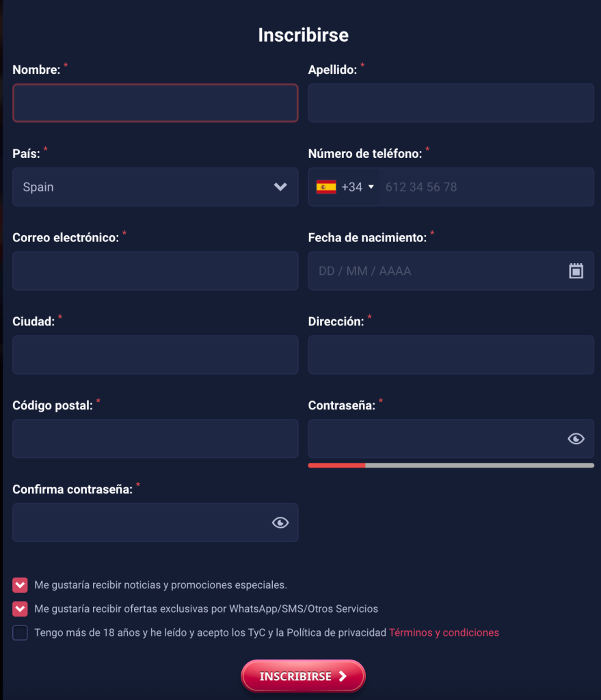
Task: Select the Código postal input field
Action: (155, 439)
